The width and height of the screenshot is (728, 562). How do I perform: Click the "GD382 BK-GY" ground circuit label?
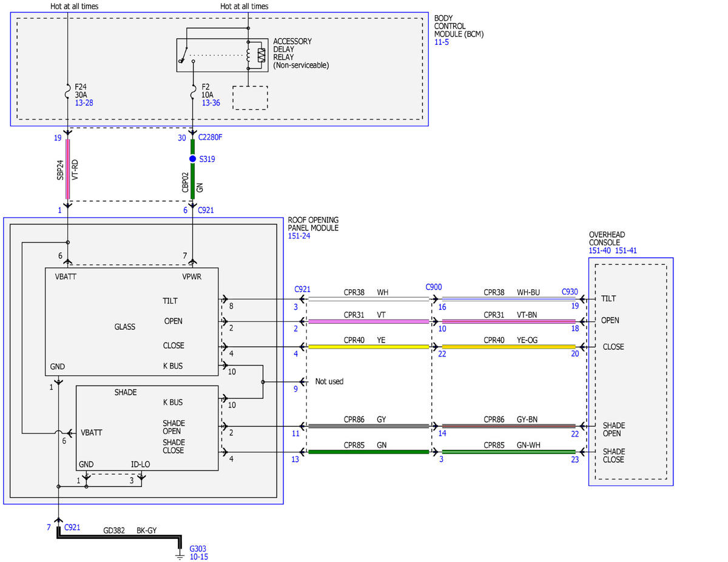[x=129, y=530]
